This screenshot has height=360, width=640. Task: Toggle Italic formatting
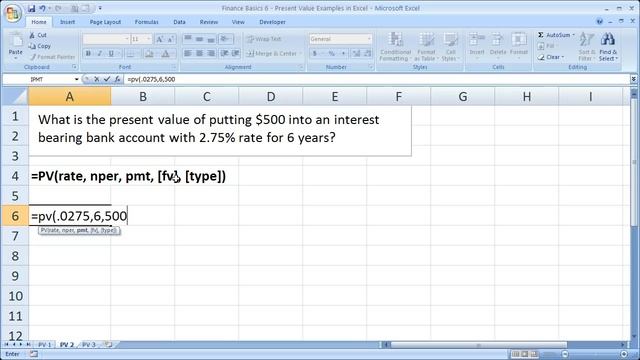pyautogui.click(x=100, y=53)
